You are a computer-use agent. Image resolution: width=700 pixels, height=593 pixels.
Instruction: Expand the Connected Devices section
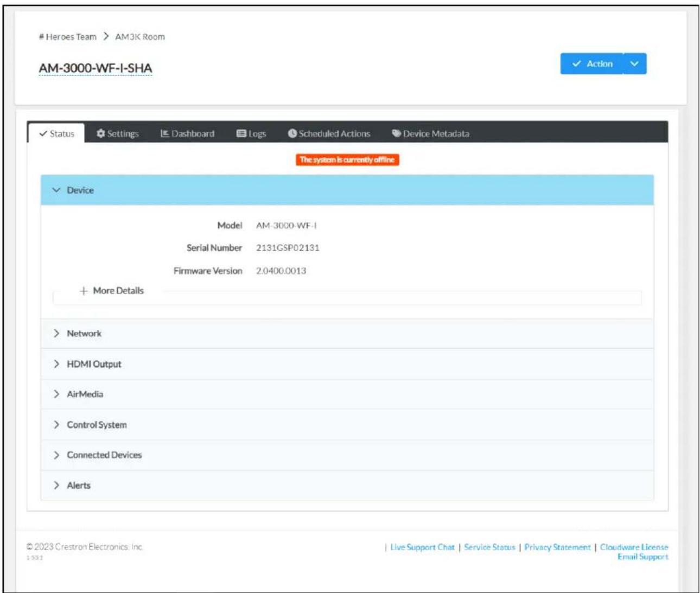347,455
